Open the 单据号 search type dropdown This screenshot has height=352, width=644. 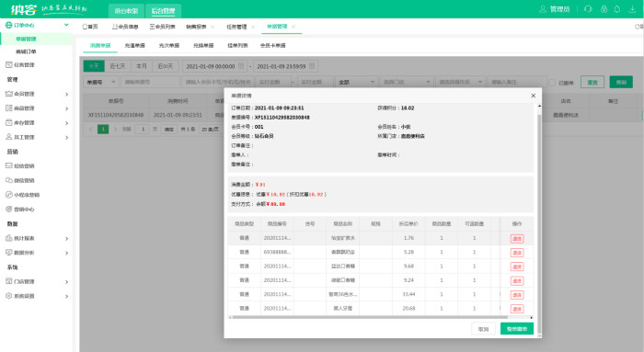101,82
